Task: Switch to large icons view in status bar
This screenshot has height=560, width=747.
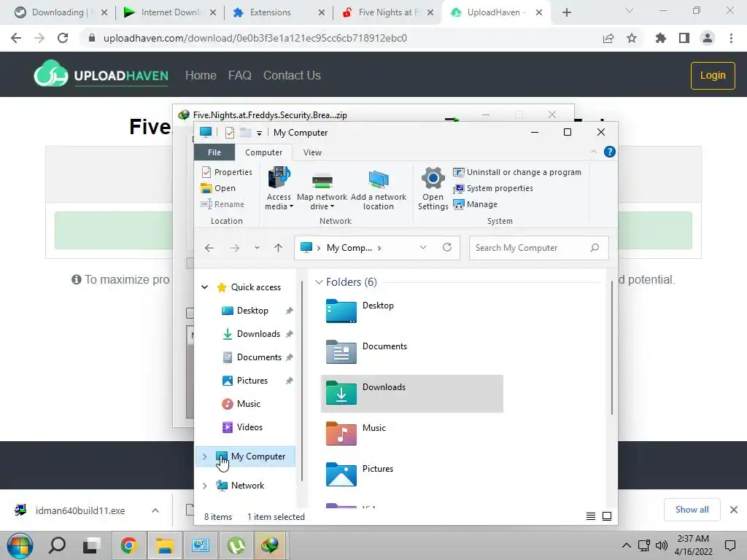Action: 607,516
